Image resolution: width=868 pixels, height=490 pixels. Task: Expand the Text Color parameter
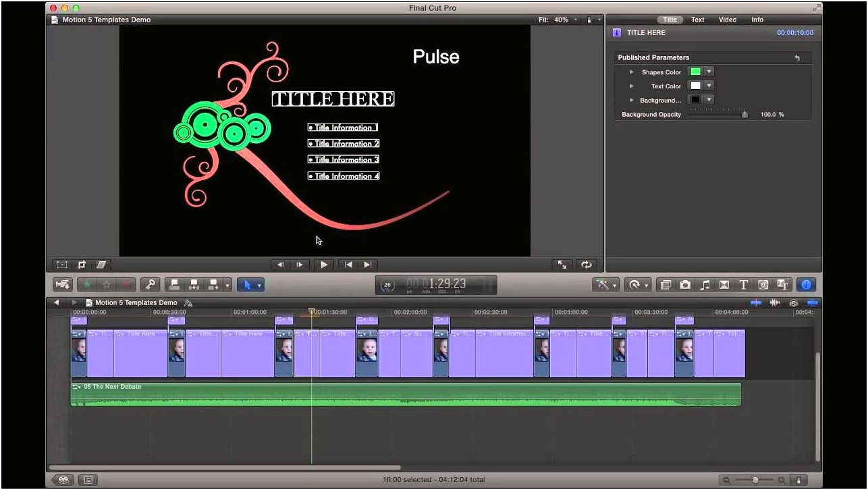coord(632,86)
